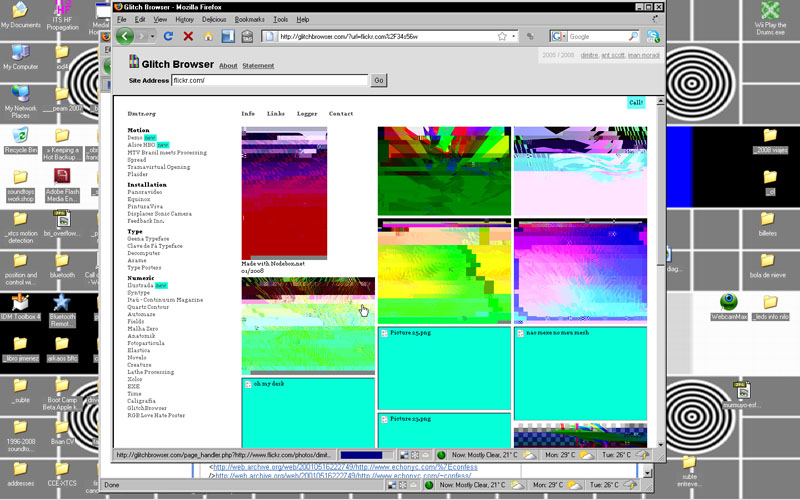Go to the home page icon

tap(208, 36)
